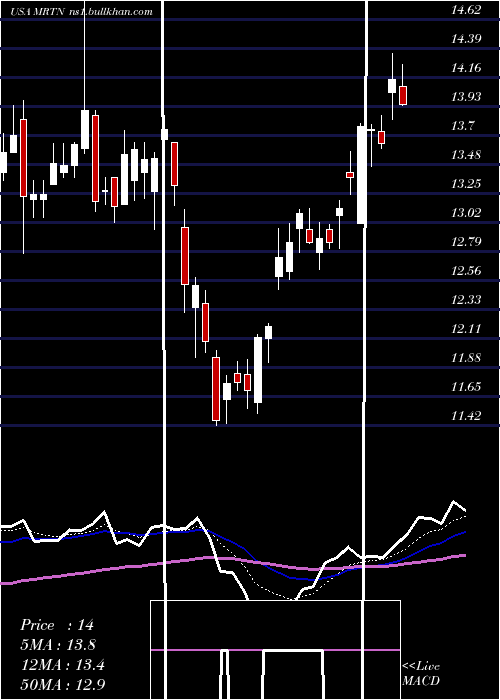500x700 pixels.
Task: Click the 50MA : 12.9 readout
Action: [x=63, y=685]
